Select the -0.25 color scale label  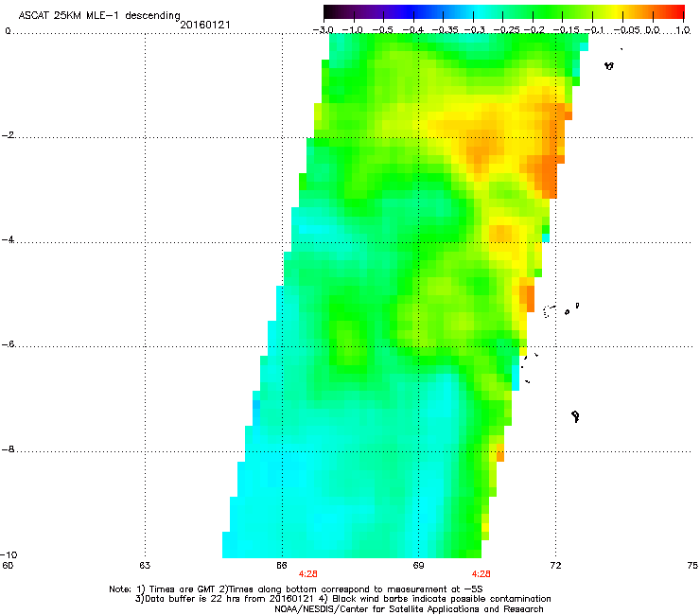[x=505, y=30]
